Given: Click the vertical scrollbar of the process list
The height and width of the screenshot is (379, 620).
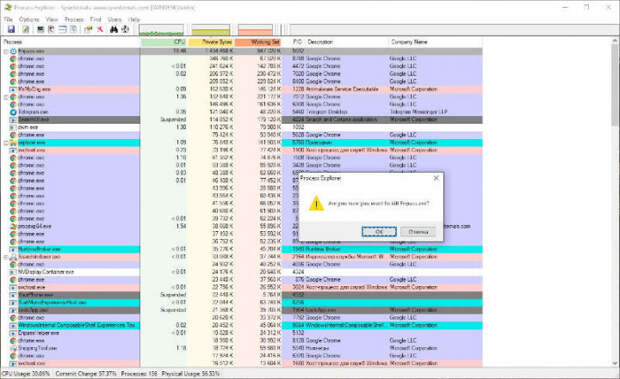Looking at the screenshot, I should tap(615, 202).
